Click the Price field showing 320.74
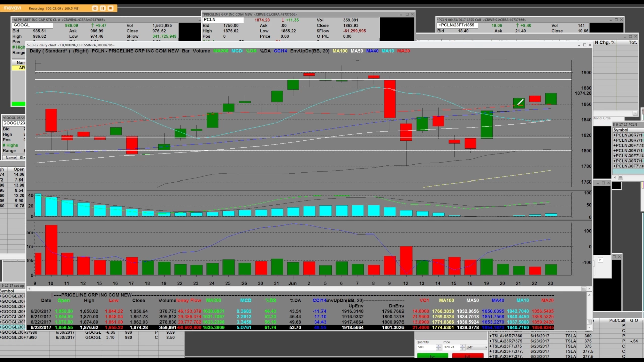 tap(451, 347)
